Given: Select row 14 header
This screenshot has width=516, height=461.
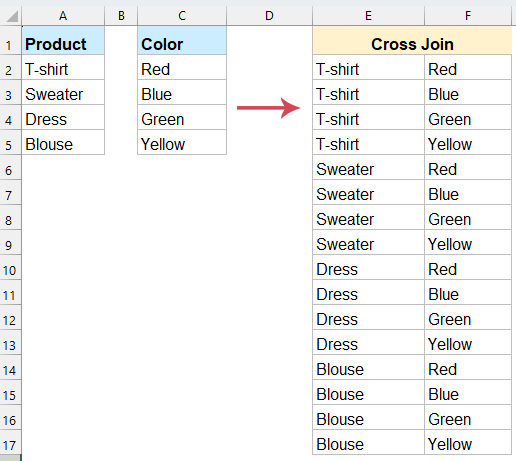Looking at the screenshot, I should [x=10, y=367].
